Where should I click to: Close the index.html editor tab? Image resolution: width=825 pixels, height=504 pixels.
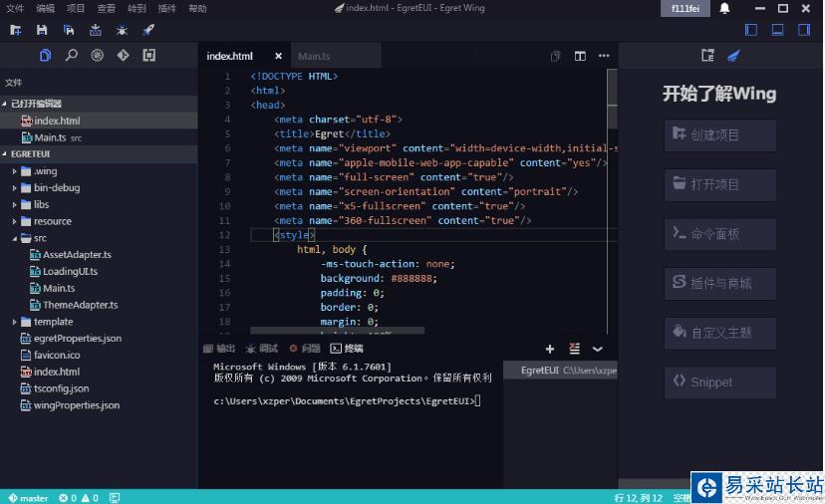(x=278, y=56)
